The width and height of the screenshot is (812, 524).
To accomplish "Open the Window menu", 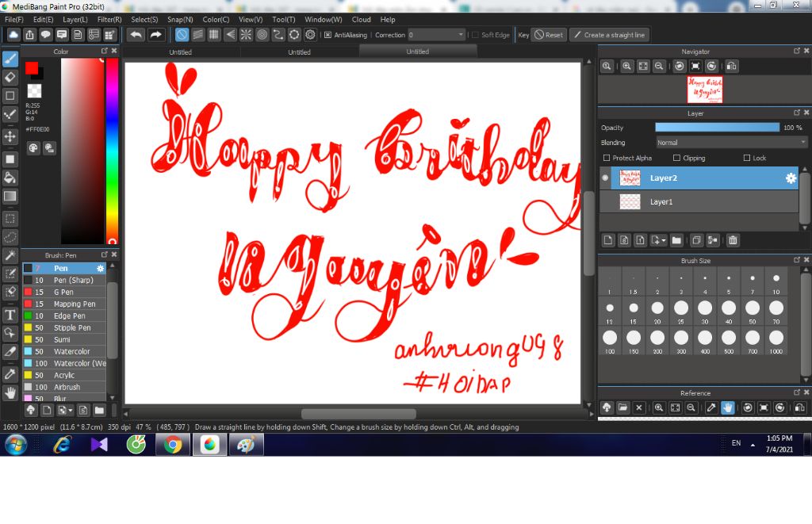I will pos(324,20).
